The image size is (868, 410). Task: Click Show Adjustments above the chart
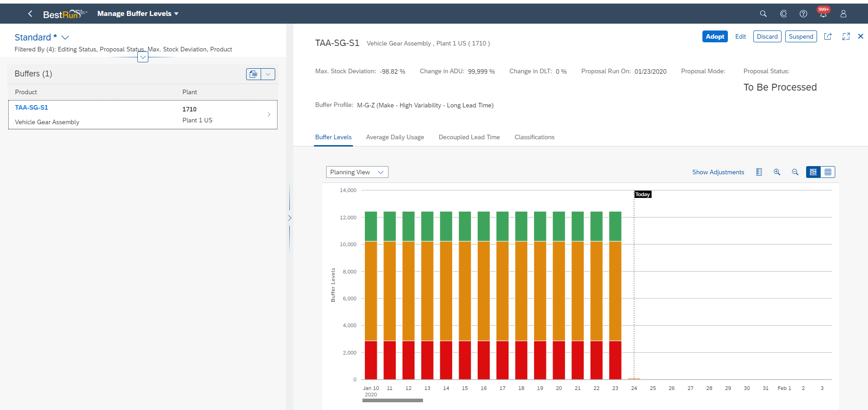coord(718,172)
